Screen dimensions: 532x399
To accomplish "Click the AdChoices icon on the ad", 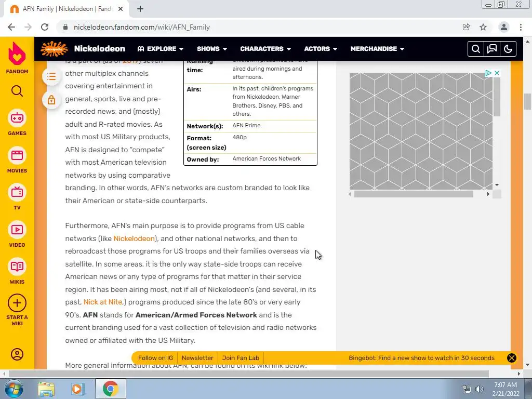I will 488,73.
